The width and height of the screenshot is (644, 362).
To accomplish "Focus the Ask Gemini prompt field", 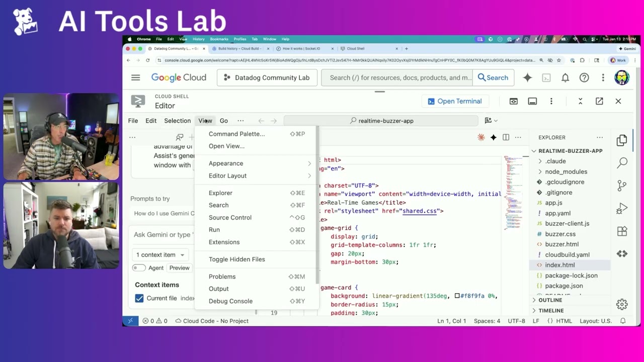I will pos(163,235).
